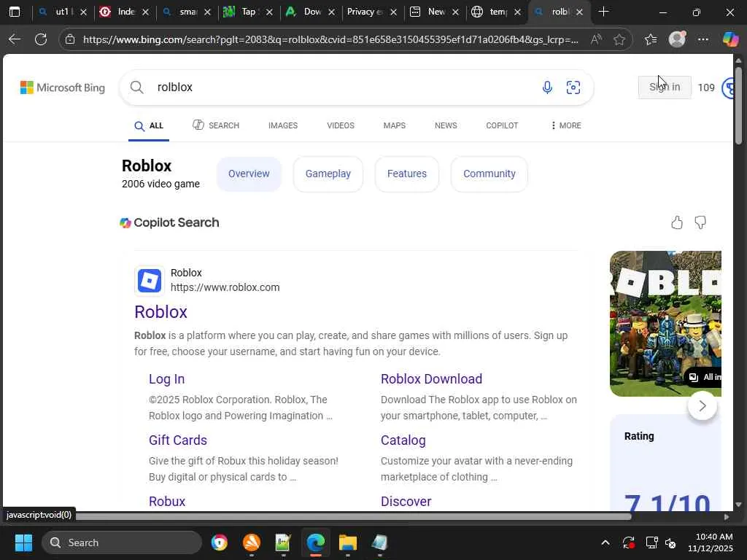The image size is (747, 560).
Task: Click the Microsoft Bing logo
Action: 63,87
